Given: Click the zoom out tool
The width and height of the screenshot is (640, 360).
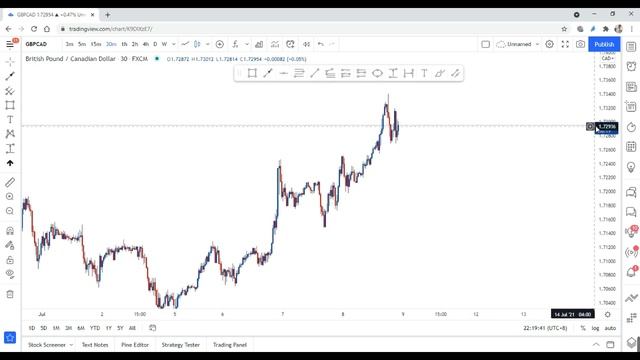Looking at the screenshot, I should [10, 211].
